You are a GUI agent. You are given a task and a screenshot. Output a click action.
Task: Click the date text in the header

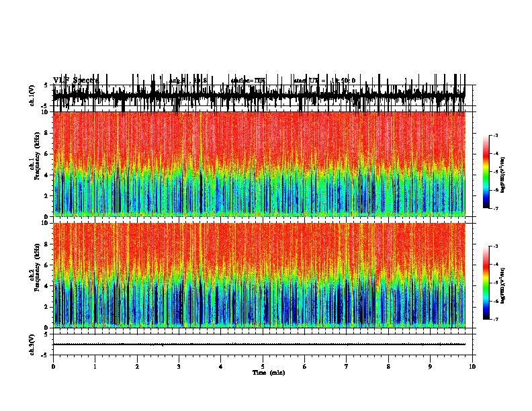187,81
